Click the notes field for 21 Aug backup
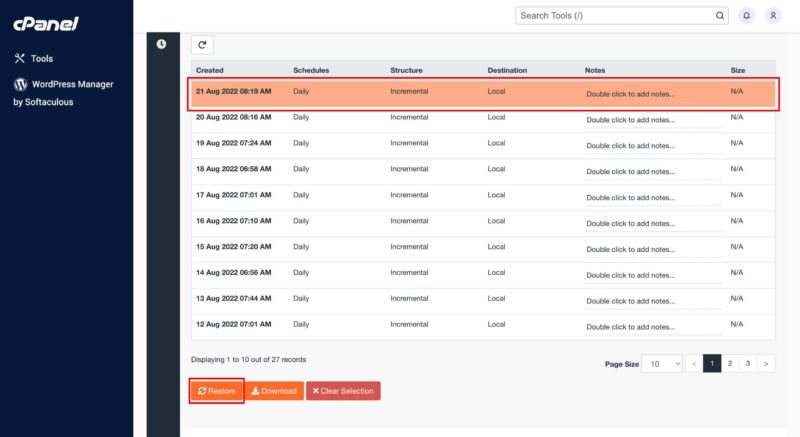800x437 pixels. tap(653, 94)
